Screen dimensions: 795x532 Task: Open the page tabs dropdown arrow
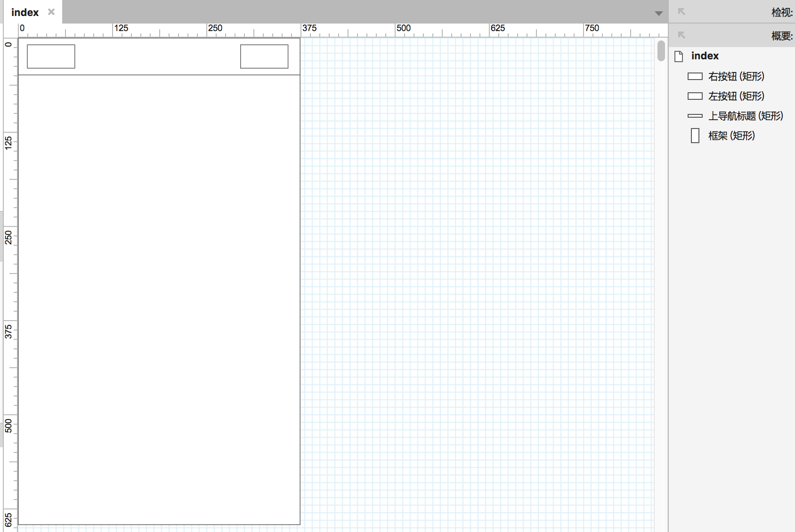tap(659, 13)
